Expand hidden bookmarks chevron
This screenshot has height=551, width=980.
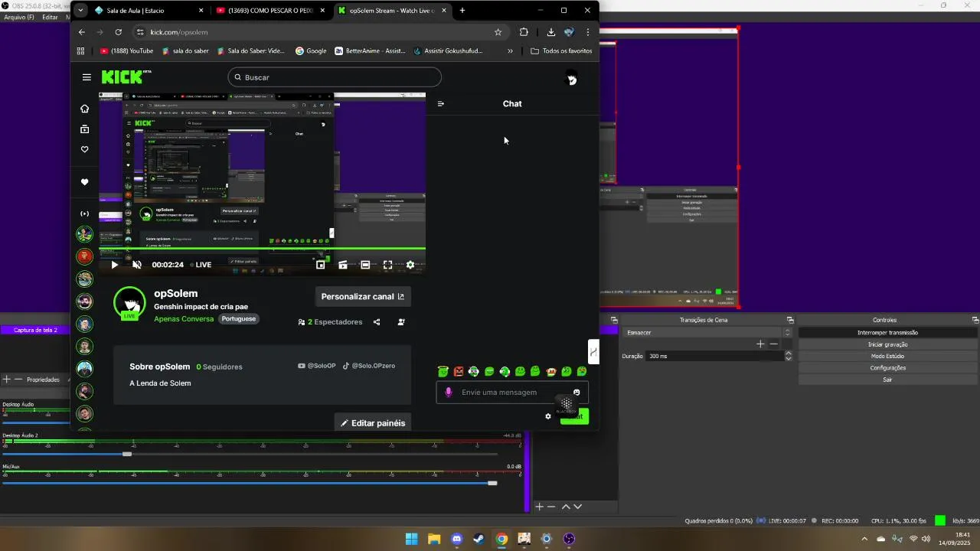click(510, 51)
